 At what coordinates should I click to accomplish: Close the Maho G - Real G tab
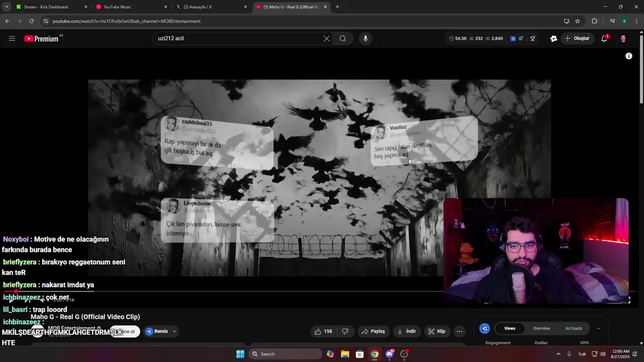pyautogui.click(x=325, y=7)
